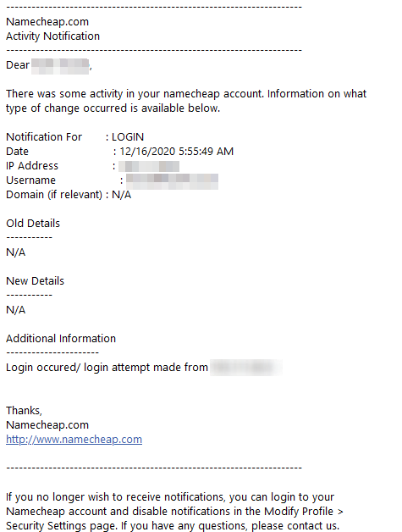Click the Additional Information heading
Image resolution: width=402 pixels, height=532 pixels.
(61, 339)
